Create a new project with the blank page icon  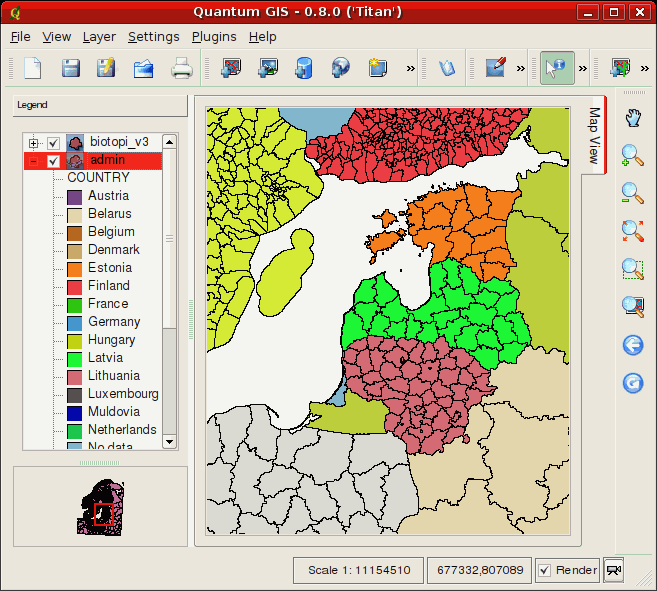click(x=33, y=68)
